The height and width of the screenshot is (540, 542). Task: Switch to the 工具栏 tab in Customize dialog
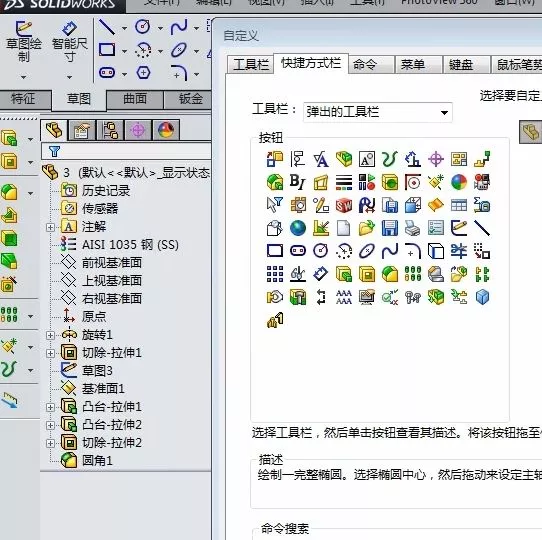[250, 65]
